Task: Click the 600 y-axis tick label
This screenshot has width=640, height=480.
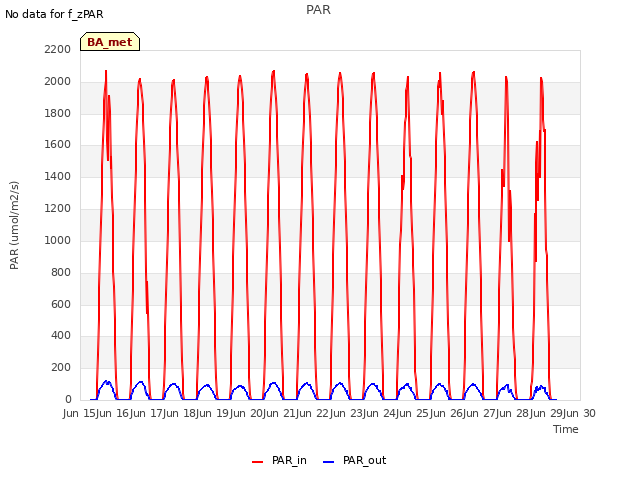Action: point(61,304)
